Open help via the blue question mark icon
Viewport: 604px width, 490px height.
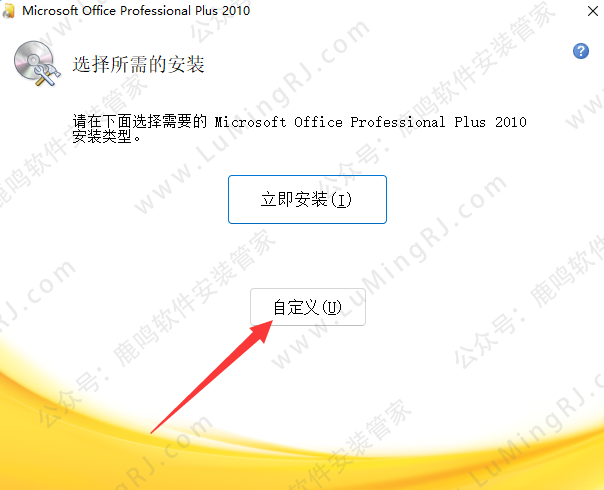581,51
